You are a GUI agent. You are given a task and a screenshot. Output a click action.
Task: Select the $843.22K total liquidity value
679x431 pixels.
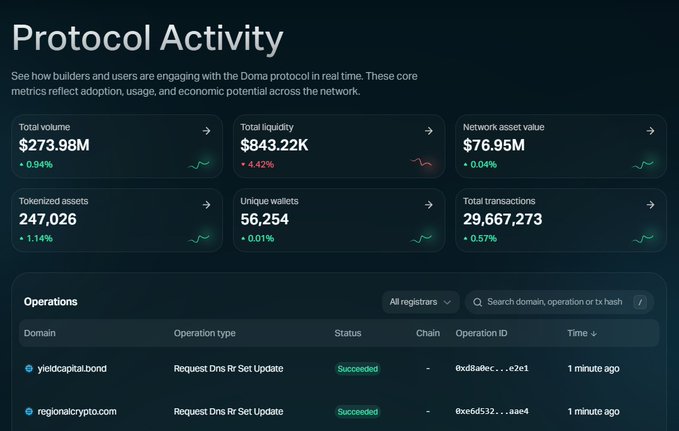(x=274, y=145)
